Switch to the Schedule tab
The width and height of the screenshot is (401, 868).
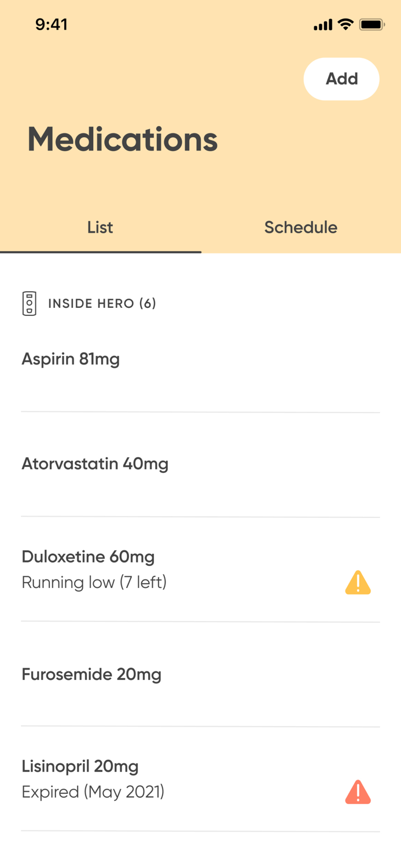pos(300,227)
